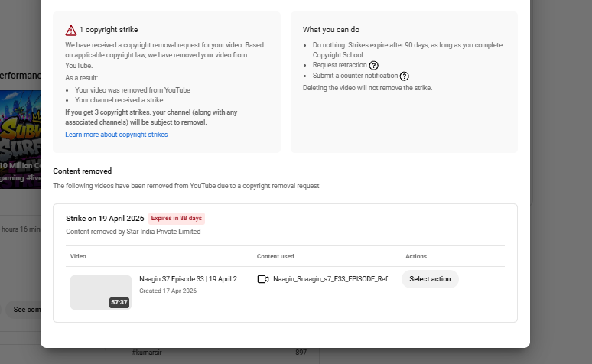Click the Naagin S7 Episode 33 video title
Viewport: 592px width, 364px height.
190,279
